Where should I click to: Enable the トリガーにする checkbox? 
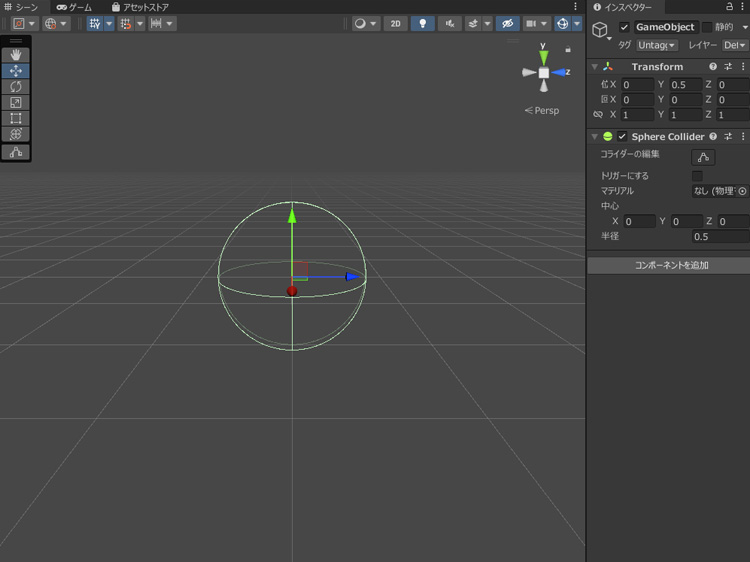[x=697, y=176]
